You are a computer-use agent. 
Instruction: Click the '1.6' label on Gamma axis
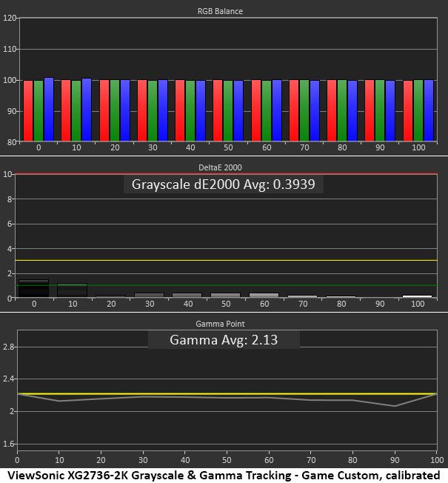tap(8, 444)
